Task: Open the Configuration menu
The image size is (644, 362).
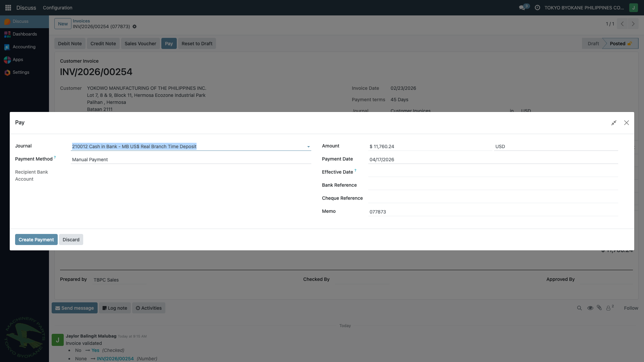Action: 57,7
